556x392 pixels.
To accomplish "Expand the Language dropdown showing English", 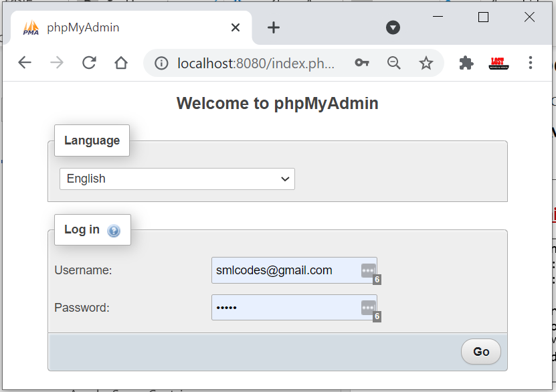I will coord(177,179).
